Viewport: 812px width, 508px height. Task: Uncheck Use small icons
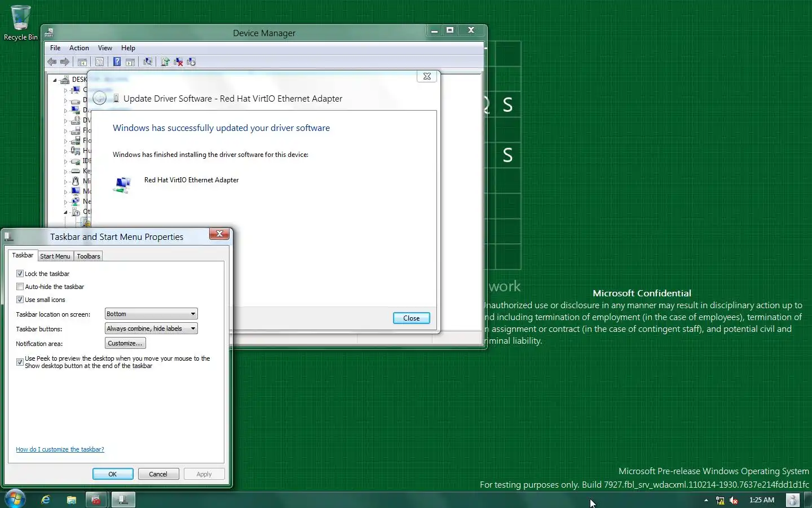[20, 299]
